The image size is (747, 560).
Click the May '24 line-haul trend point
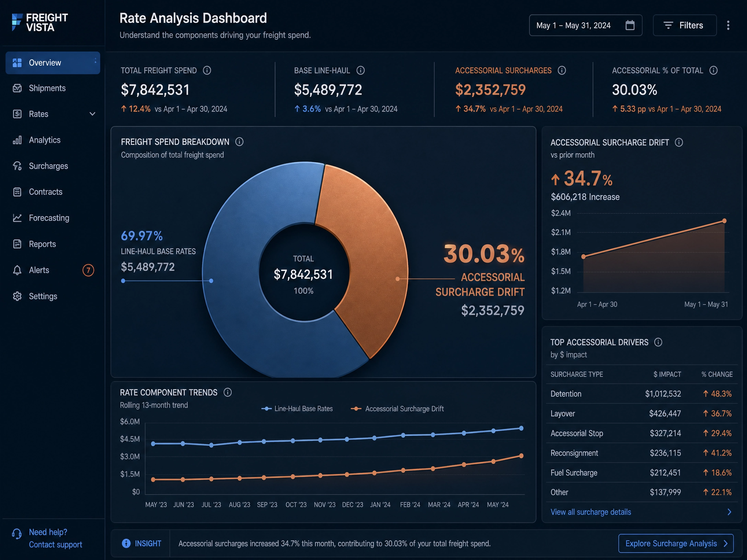click(x=521, y=428)
